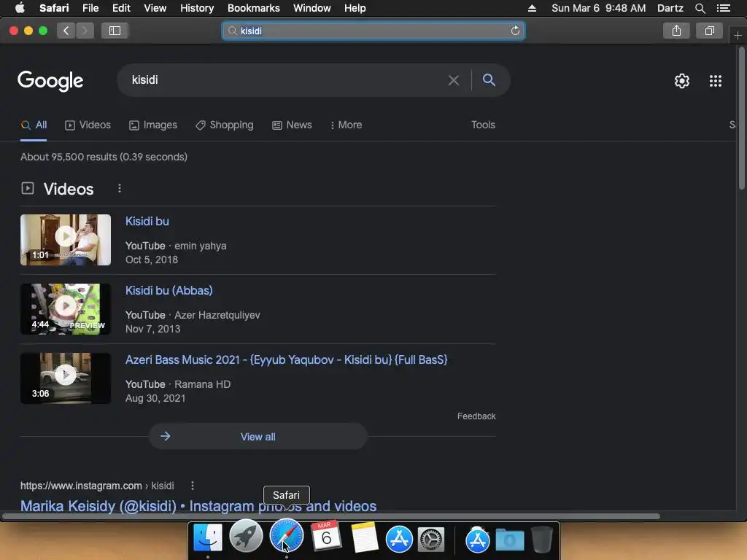Screen dimensions: 747x560
Task: Click into the Google search input field
Action: [286, 80]
